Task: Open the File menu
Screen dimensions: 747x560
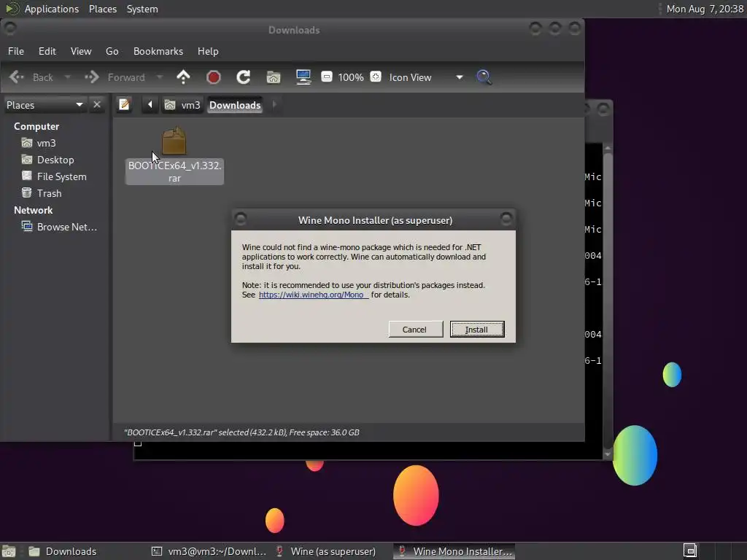Action: (x=16, y=52)
